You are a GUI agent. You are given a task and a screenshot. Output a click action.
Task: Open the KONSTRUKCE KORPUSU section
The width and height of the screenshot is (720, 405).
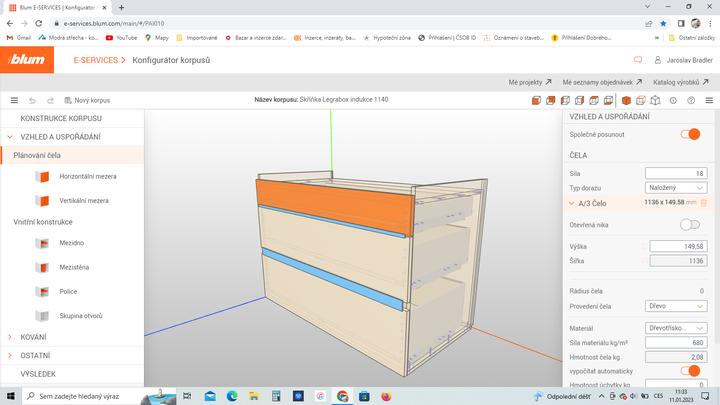click(62, 118)
